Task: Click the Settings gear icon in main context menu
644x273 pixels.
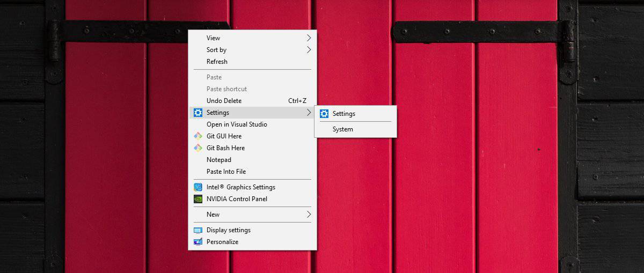Action: click(198, 113)
